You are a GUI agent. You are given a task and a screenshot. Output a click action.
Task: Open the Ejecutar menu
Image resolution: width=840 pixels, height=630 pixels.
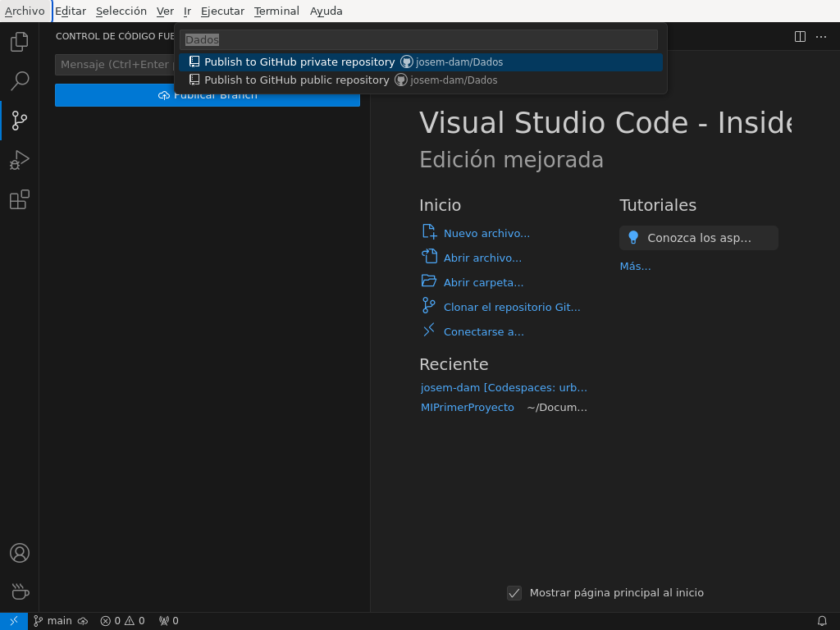pos(222,11)
